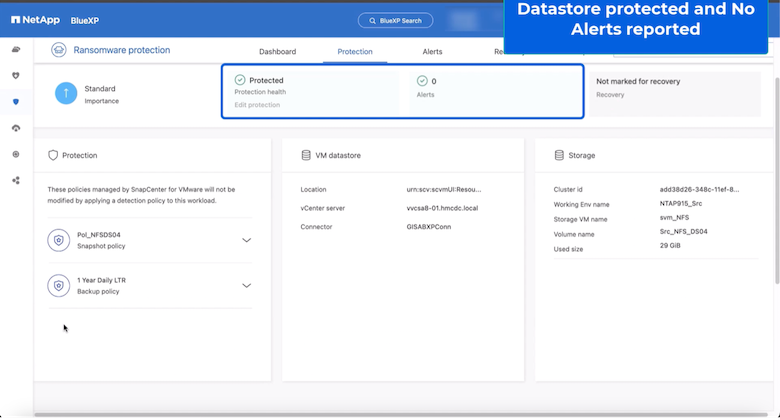Switch to the Dashboard tab
The height and width of the screenshot is (420, 780).
click(277, 51)
